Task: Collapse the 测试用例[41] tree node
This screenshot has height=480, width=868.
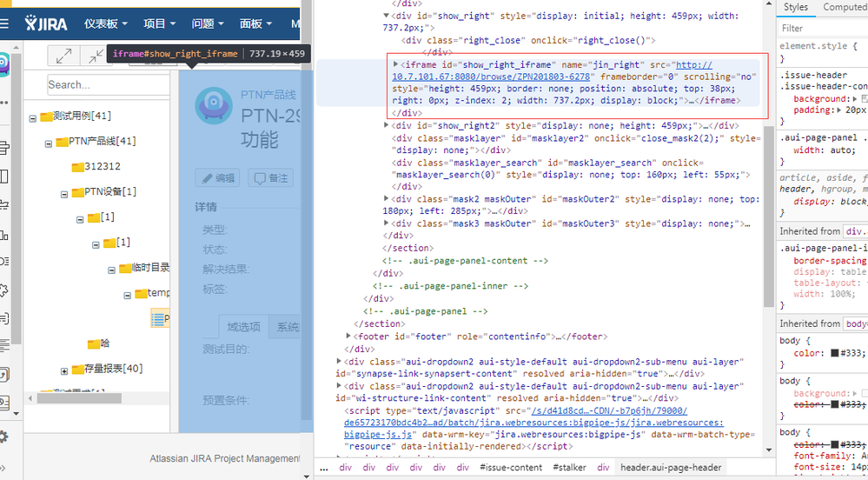Action: point(33,118)
